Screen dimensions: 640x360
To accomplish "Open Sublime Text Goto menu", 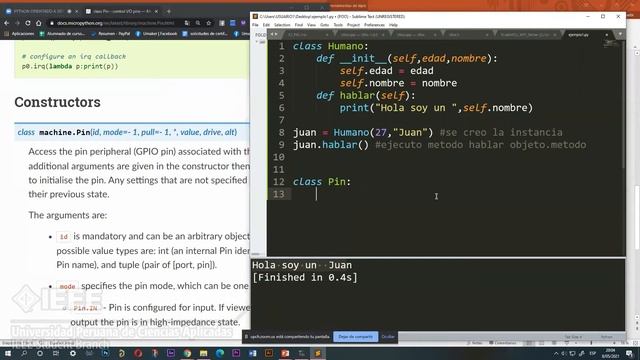I will tap(324, 25).
